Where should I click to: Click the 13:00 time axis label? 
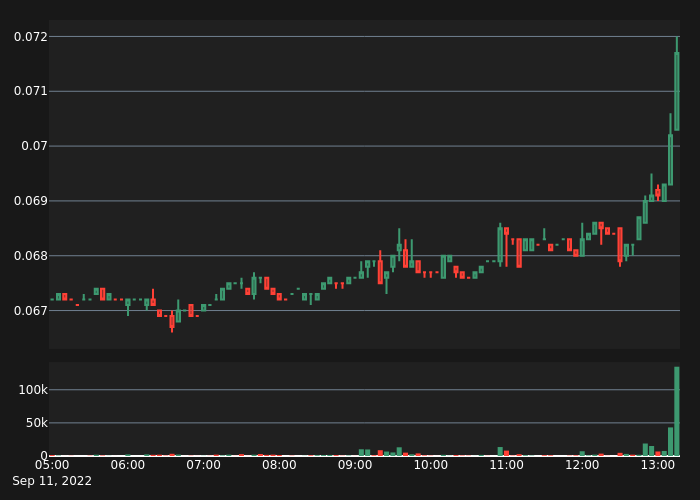click(658, 465)
